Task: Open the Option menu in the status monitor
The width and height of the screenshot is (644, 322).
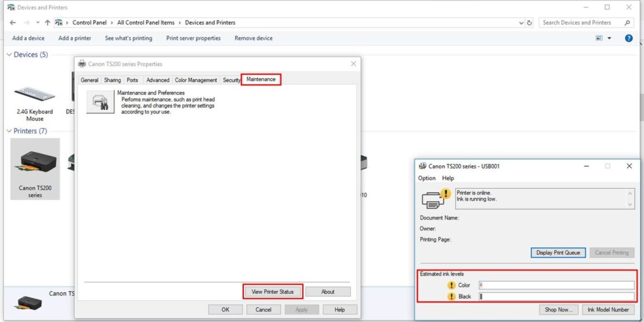Action: [427, 178]
